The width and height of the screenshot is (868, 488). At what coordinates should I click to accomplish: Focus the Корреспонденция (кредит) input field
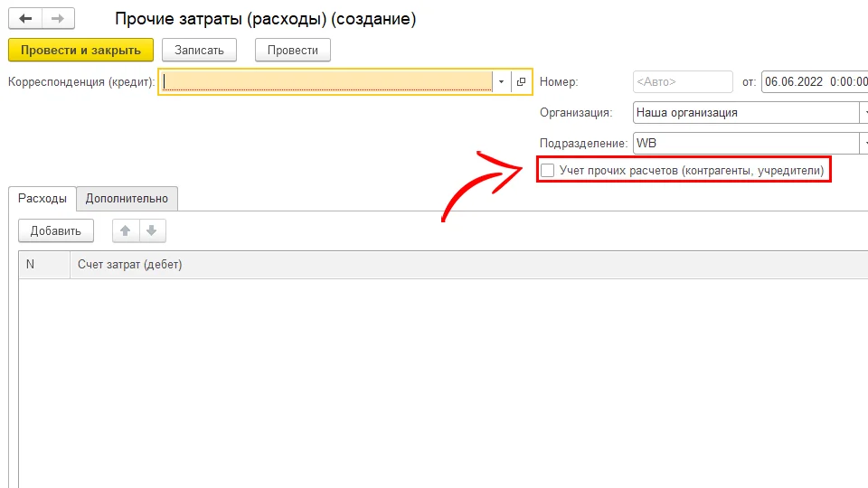pos(325,82)
